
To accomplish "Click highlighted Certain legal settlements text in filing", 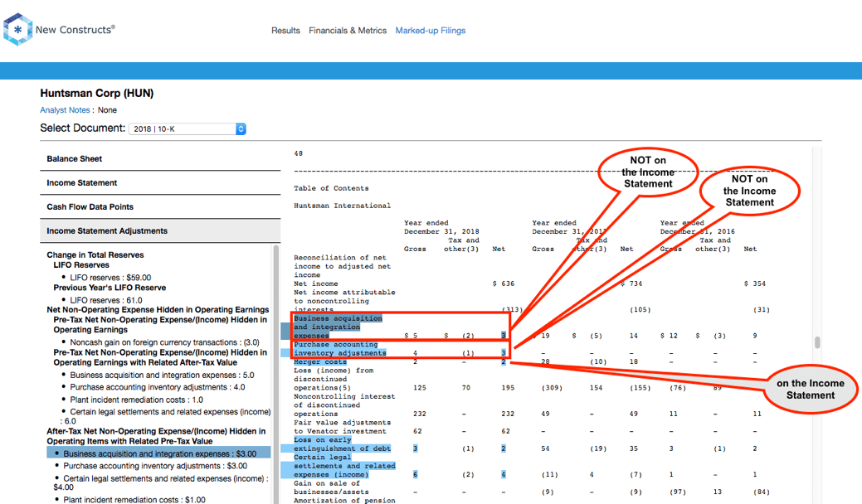I will (x=344, y=466).
